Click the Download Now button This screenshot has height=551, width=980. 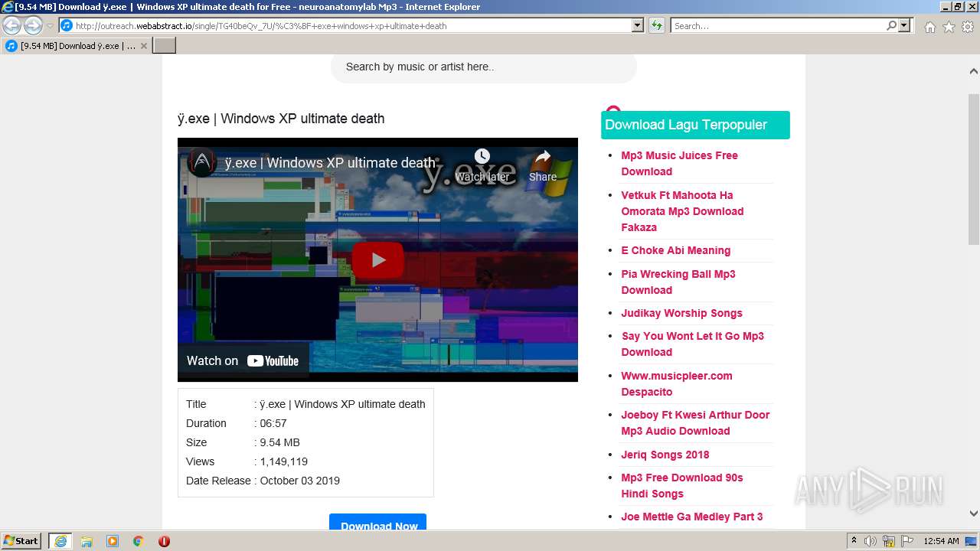(x=378, y=523)
